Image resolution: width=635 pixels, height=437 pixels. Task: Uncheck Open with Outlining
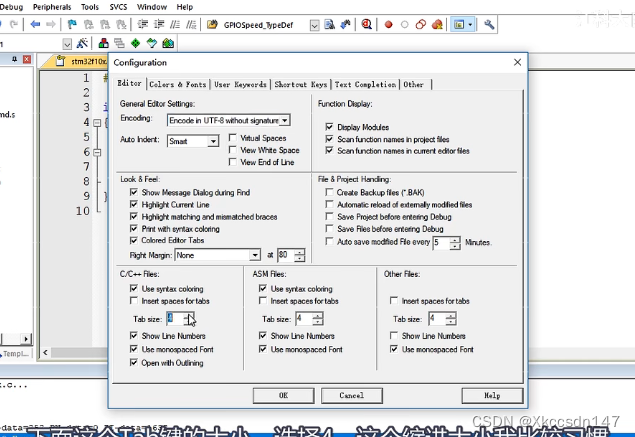(134, 362)
